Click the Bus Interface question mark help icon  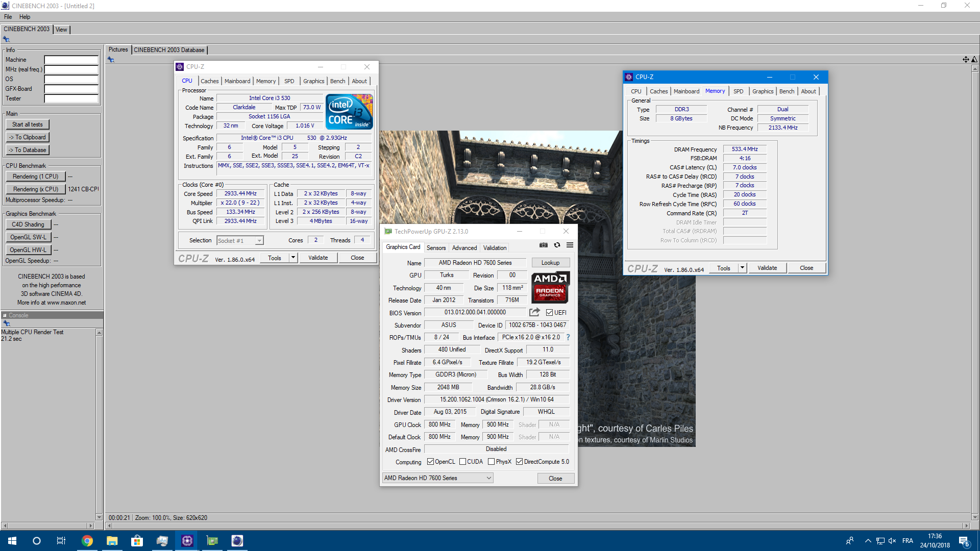coord(568,337)
